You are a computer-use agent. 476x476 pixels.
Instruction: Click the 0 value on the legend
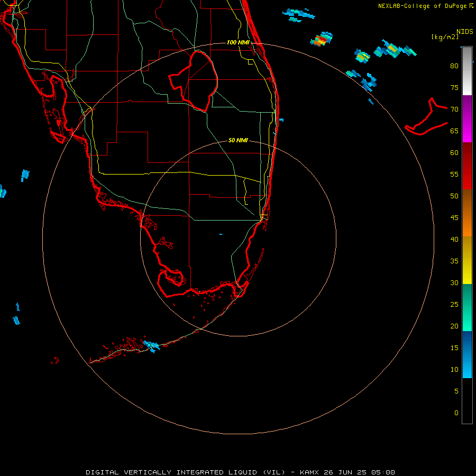click(456, 413)
